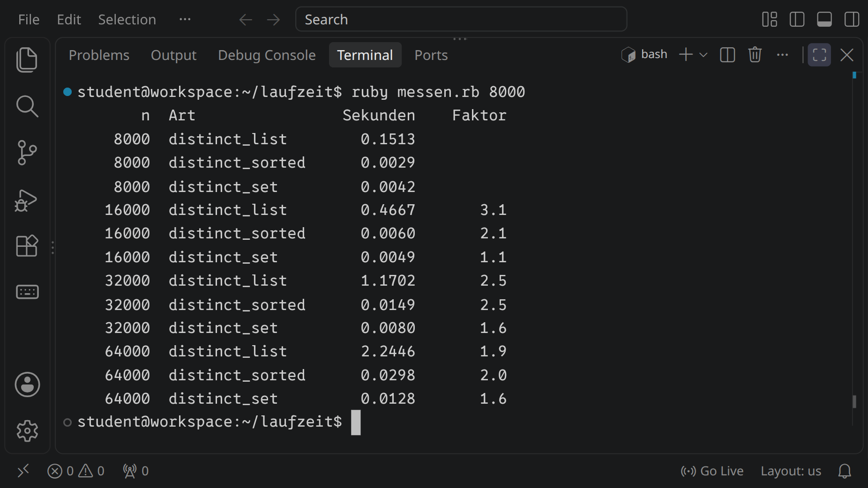Kill the terminal with trash icon
868x488 pixels.
pyautogui.click(x=755, y=55)
